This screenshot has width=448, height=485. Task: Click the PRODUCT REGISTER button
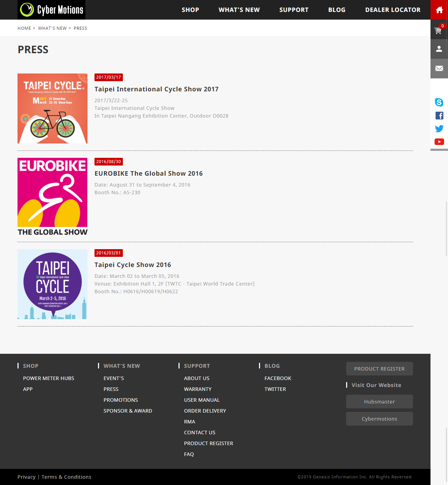(379, 369)
